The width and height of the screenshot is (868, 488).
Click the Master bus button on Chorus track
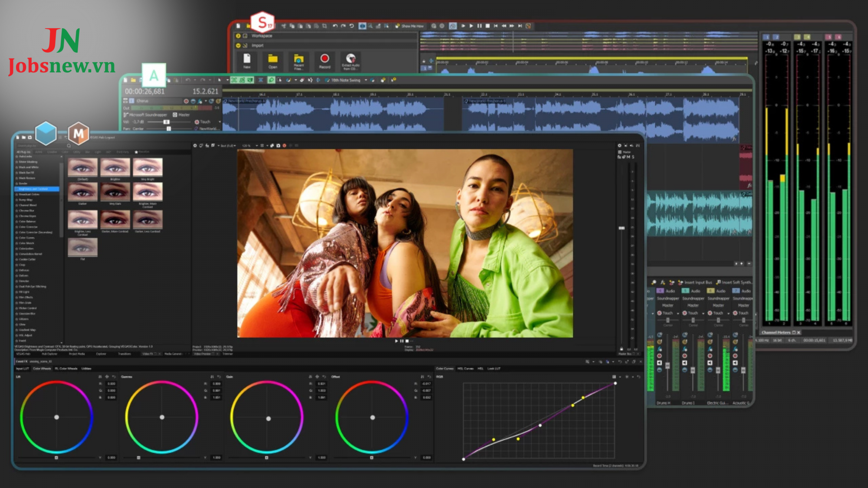click(181, 115)
